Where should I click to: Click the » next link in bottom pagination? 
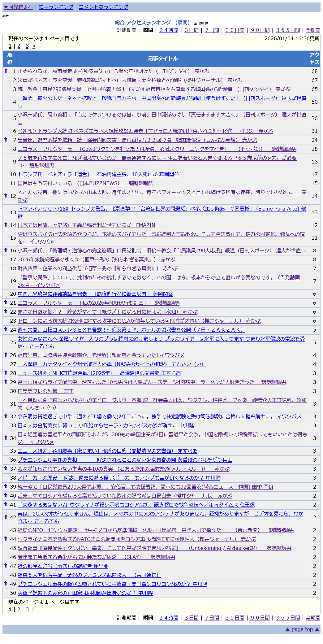[x=34, y=610]
